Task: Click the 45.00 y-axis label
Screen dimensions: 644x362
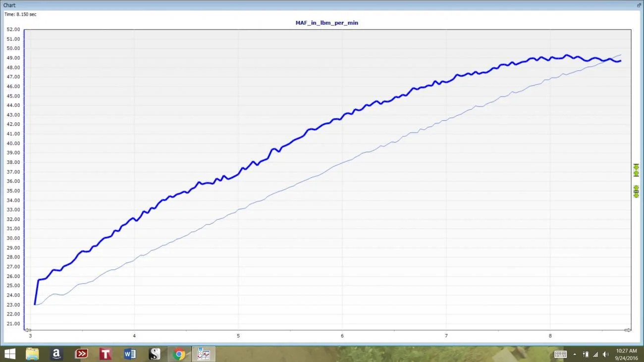Action: pos(13,96)
